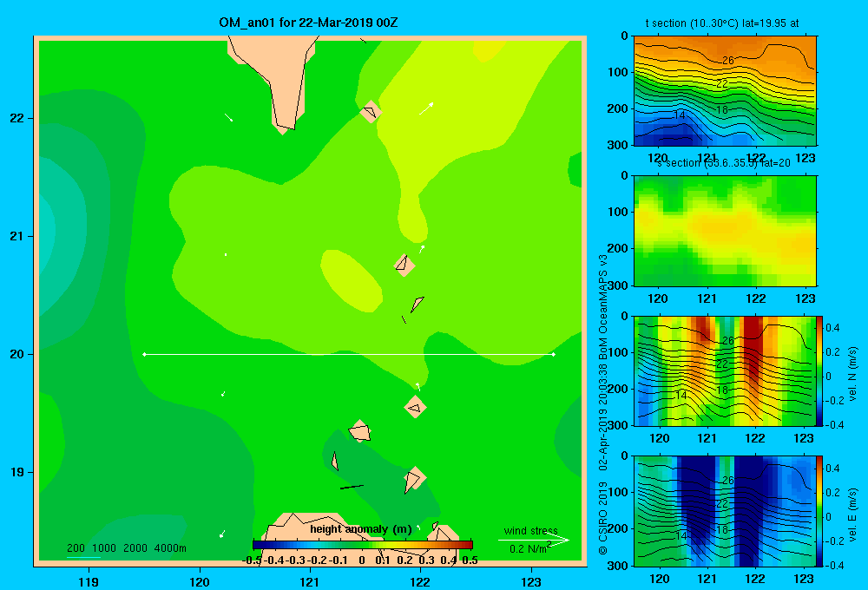
Task: Click the map title 'OM_an01 for 22-Mar-2019 00Z'
Action: pyautogui.click(x=308, y=23)
